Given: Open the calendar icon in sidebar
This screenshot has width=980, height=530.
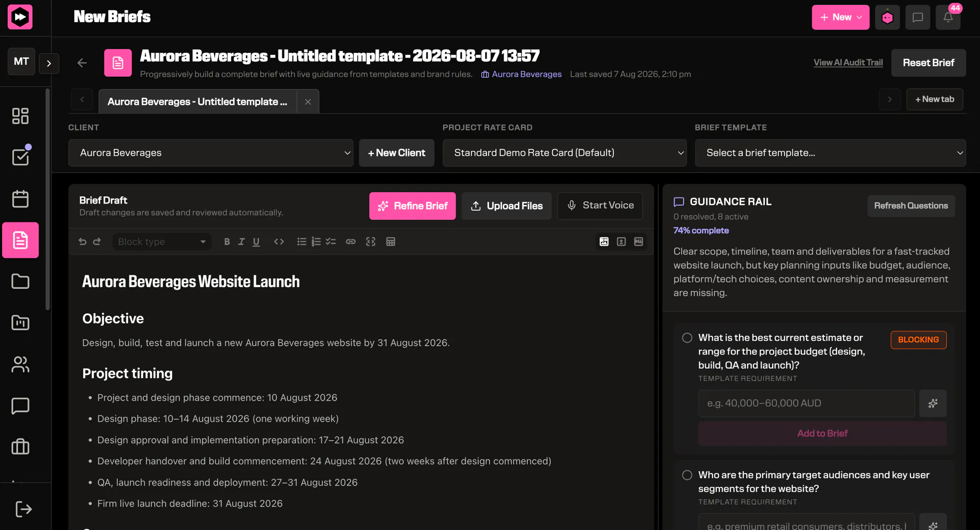Looking at the screenshot, I should tap(20, 199).
